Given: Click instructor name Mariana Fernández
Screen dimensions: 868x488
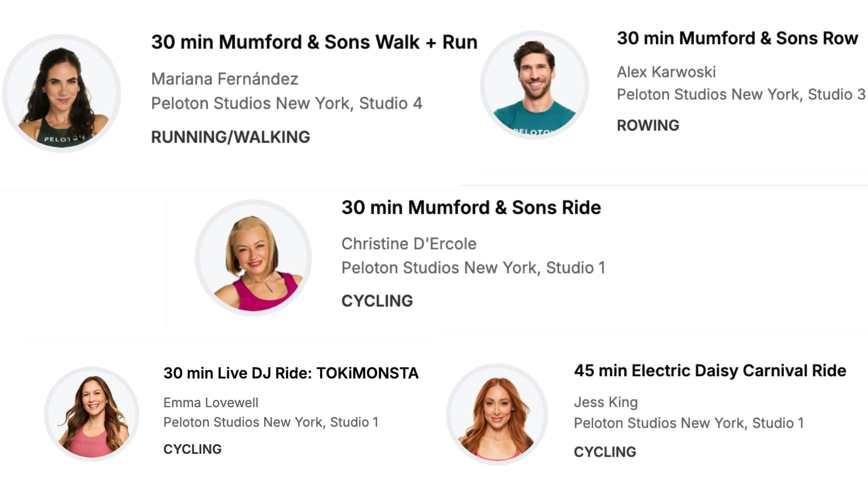Looking at the screenshot, I should click(225, 79).
